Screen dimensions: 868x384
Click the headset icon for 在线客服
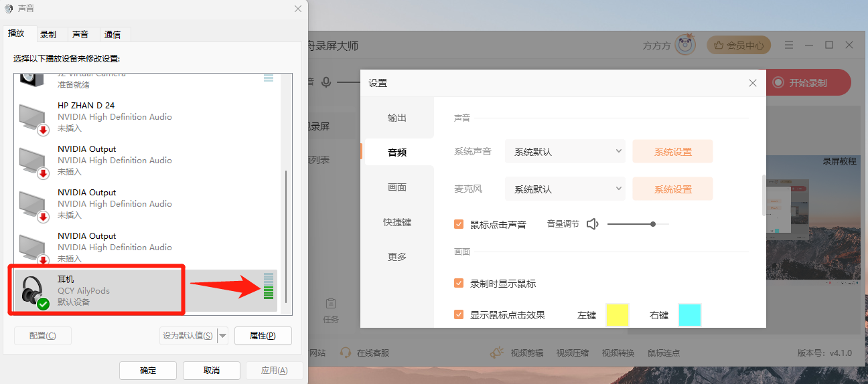click(x=346, y=353)
